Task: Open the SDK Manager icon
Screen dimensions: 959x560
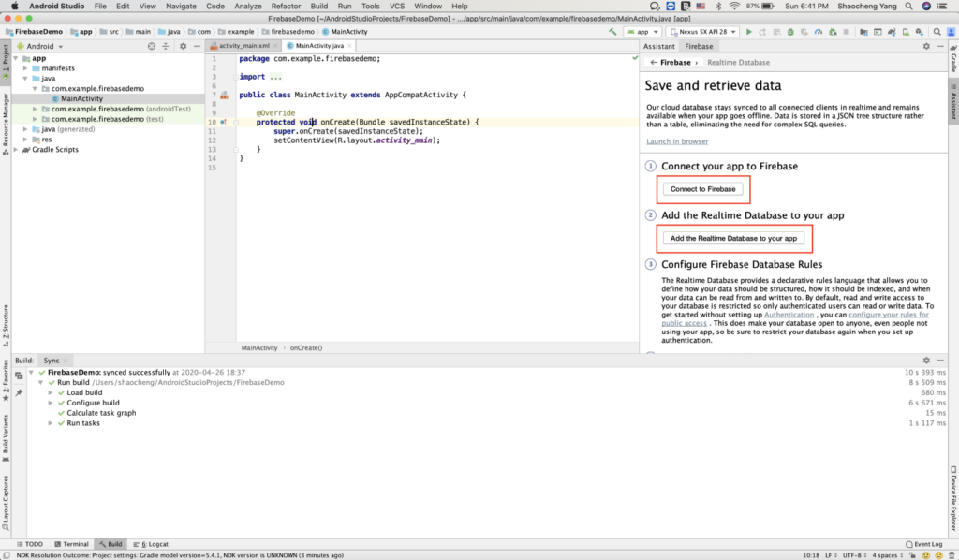Action: click(920, 32)
